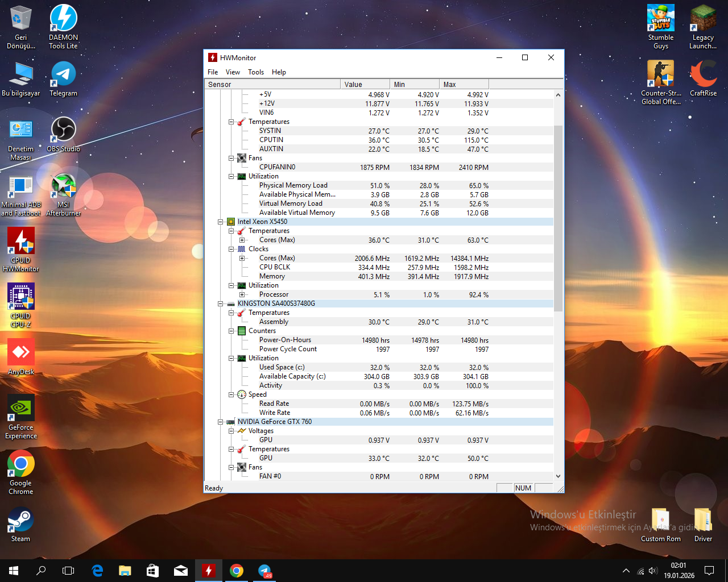Open Telegram from the taskbar
This screenshot has width=728, height=582.
(264, 571)
